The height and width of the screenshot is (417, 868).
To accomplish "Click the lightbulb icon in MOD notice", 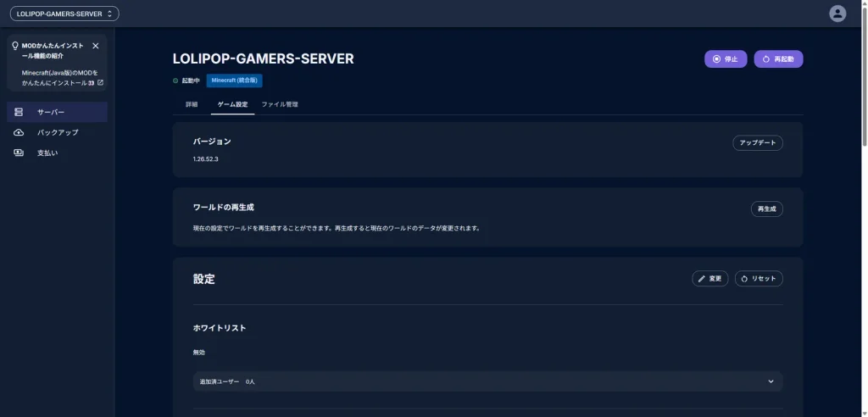I will (15, 46).
